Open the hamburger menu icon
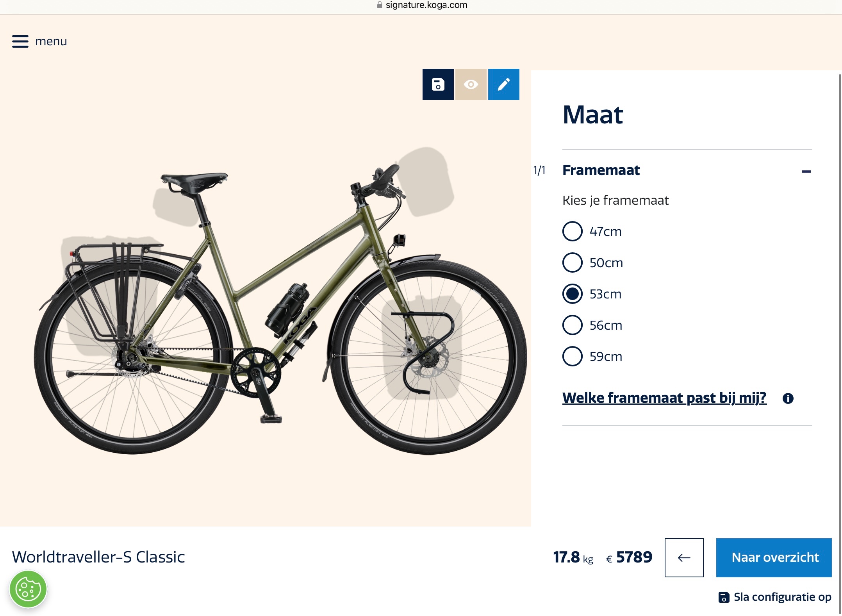Screen dimensions: 842x616 click(20, 41)
